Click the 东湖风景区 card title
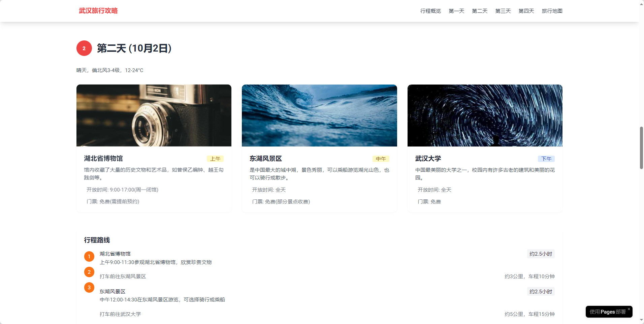644x324 pixels. pos(266,158)
